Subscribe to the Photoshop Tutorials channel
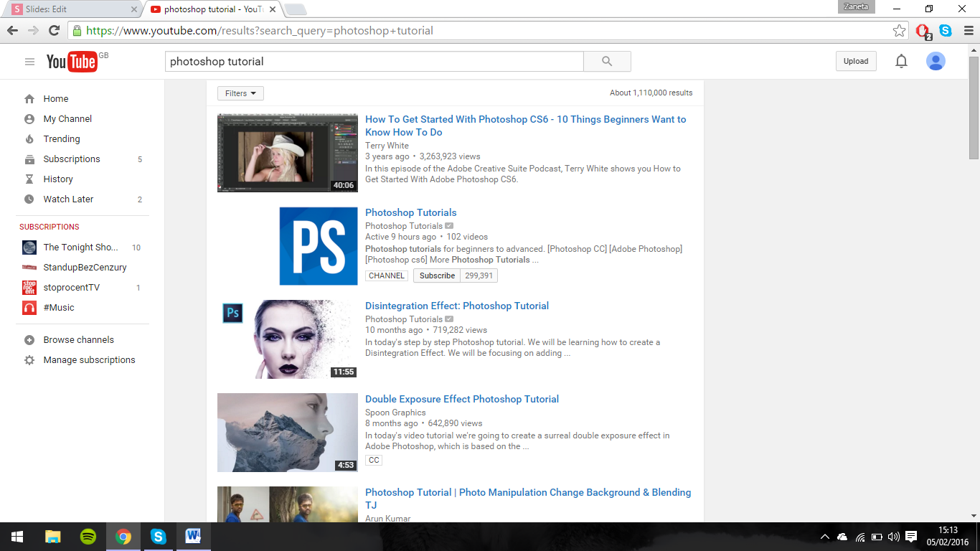This screenshot has height=551, width=980. click(437, 275)
